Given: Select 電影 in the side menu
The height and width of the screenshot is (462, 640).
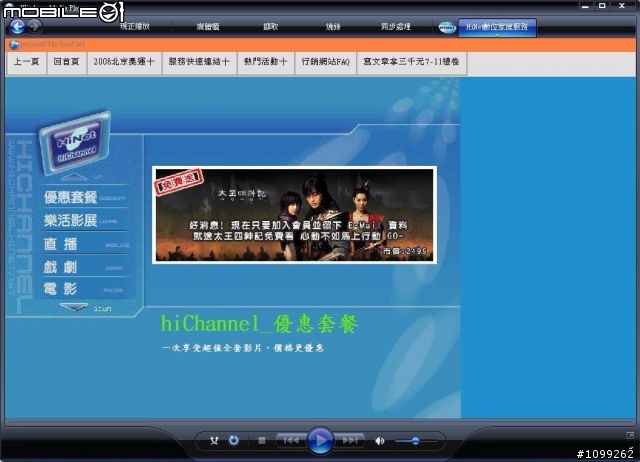Looking at the screenshot, I should (60, 289).
